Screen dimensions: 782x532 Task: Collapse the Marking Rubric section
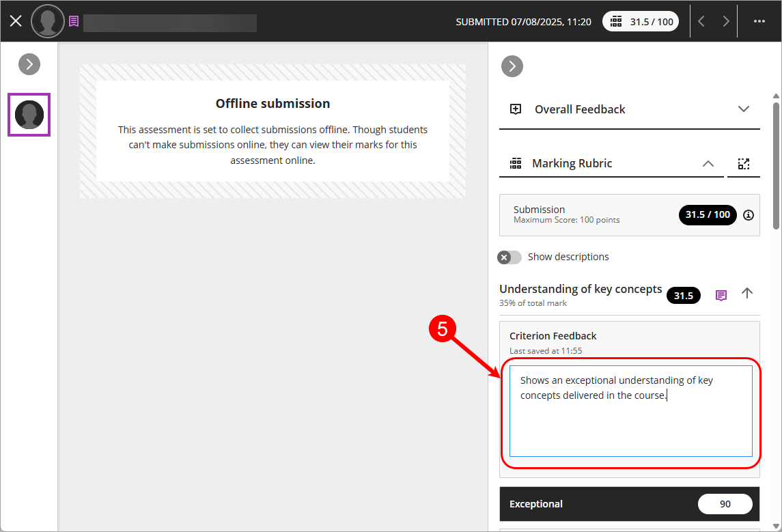click(x=708, y=164)
